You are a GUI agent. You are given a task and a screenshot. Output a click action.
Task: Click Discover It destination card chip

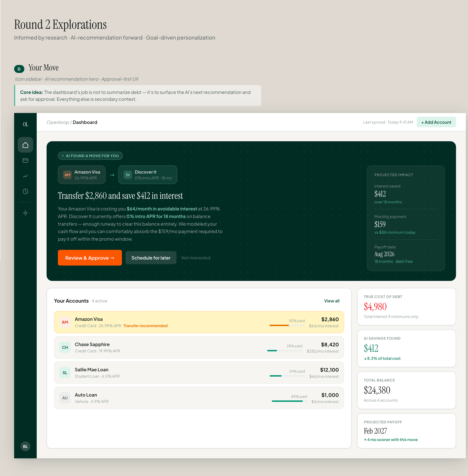(148, 175)
